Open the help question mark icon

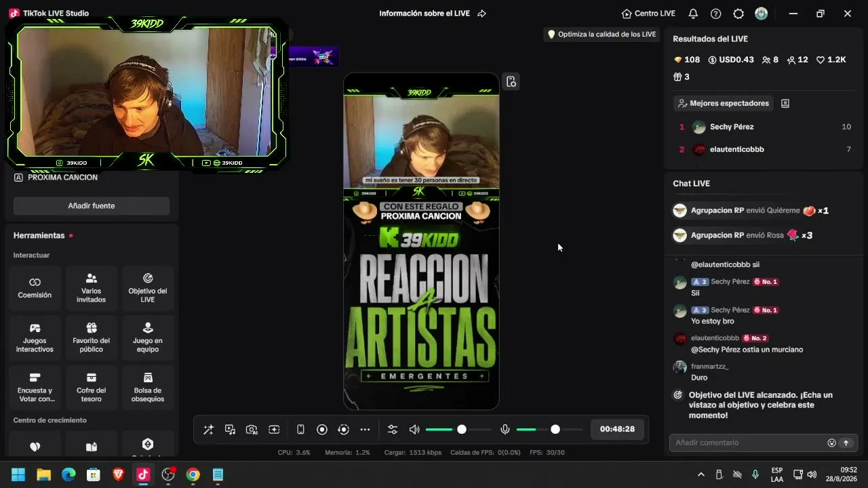point(715,14)
